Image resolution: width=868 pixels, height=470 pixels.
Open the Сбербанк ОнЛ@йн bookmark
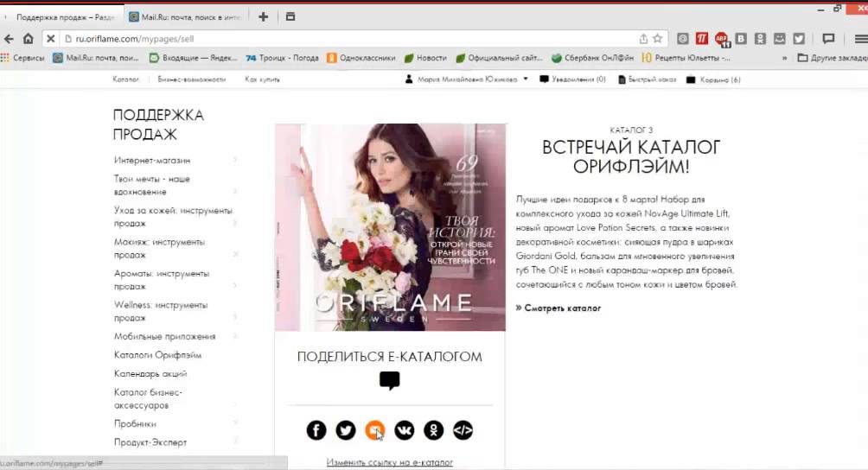[x=593, y=58]
